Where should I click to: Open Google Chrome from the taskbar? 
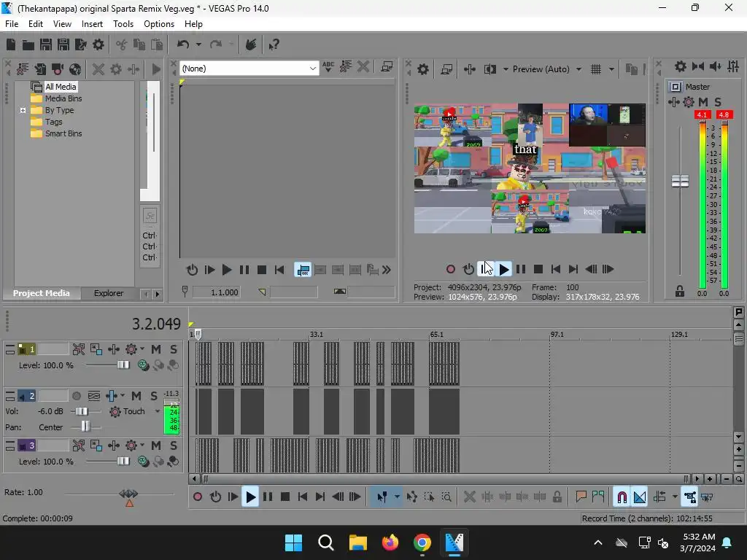coord(422,542)
